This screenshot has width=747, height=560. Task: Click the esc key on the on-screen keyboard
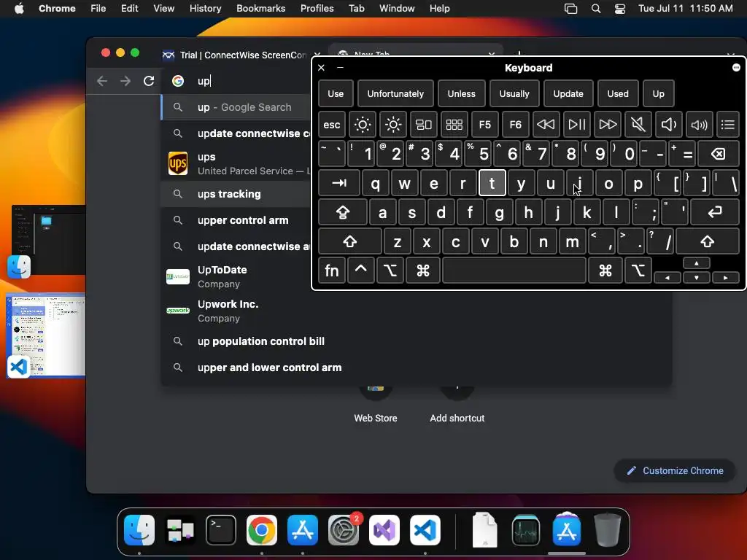332,125
